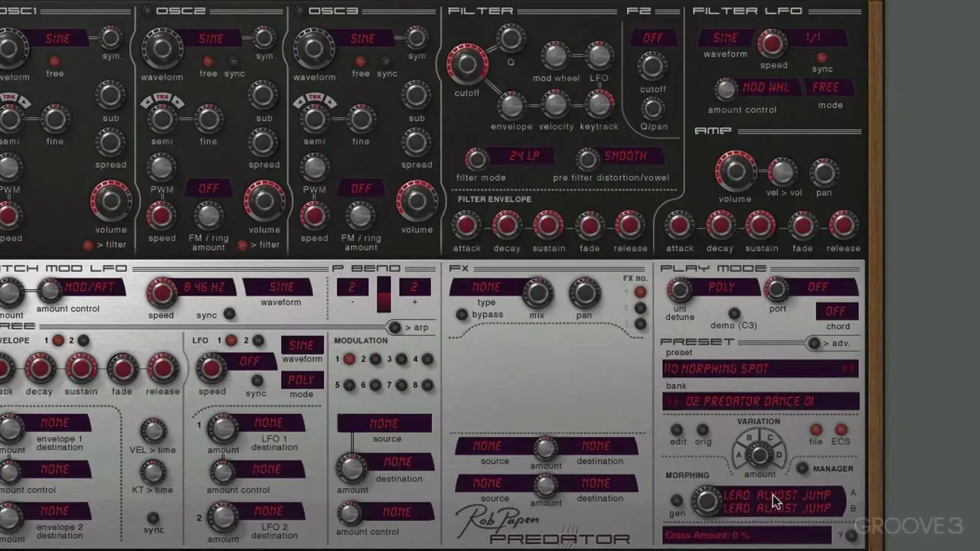Select FX no. 1 LED
Viewport: 980px width, 551px height.
640,292
